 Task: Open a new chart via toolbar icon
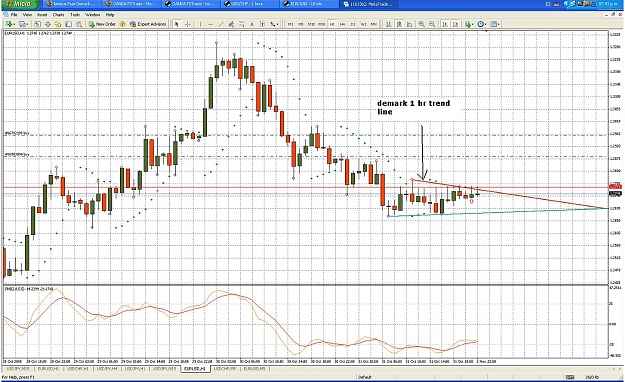(x=8, y=24)
